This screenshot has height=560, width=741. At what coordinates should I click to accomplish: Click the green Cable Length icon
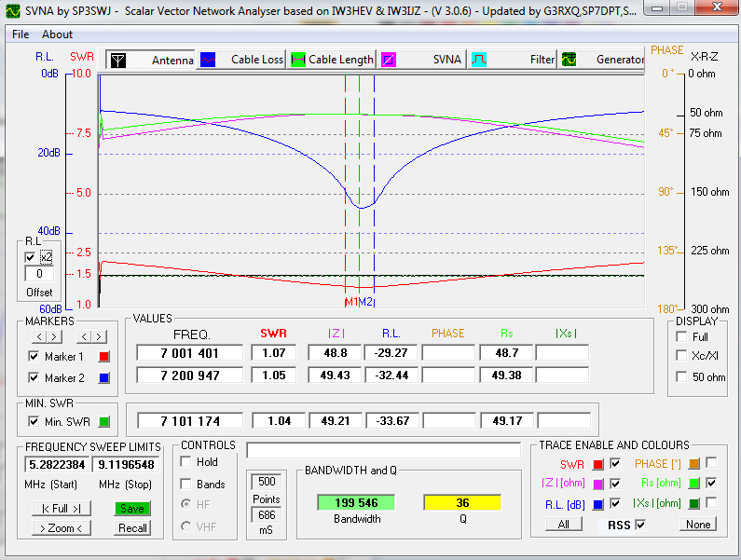[x=298, y=60]
